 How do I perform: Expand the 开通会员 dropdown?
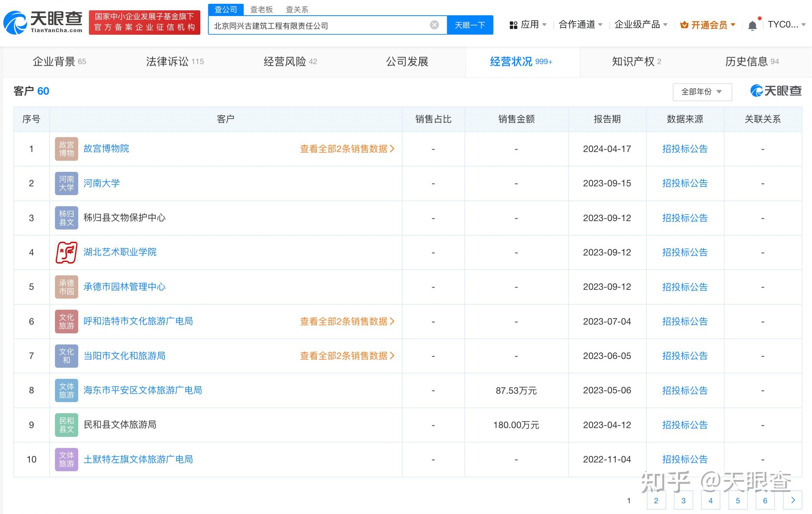click(x=708, y=25)
